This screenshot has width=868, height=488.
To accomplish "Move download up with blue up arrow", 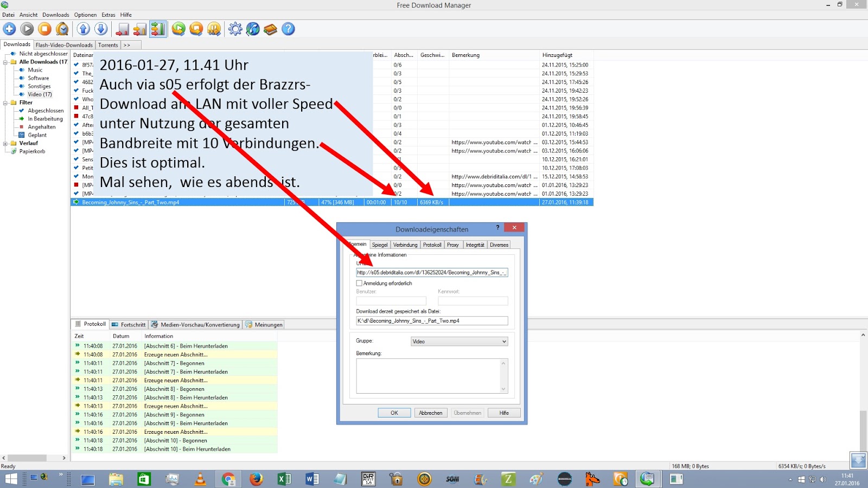I will pyautogui.click(x=84, y=29).
